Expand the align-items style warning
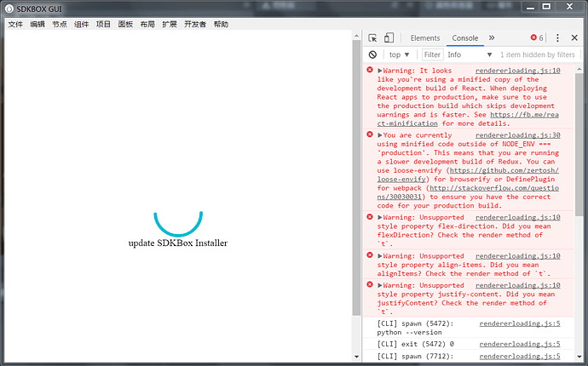The width and height of the screenshot is (588, 366). pyautogui.click(x=380, y=256)
